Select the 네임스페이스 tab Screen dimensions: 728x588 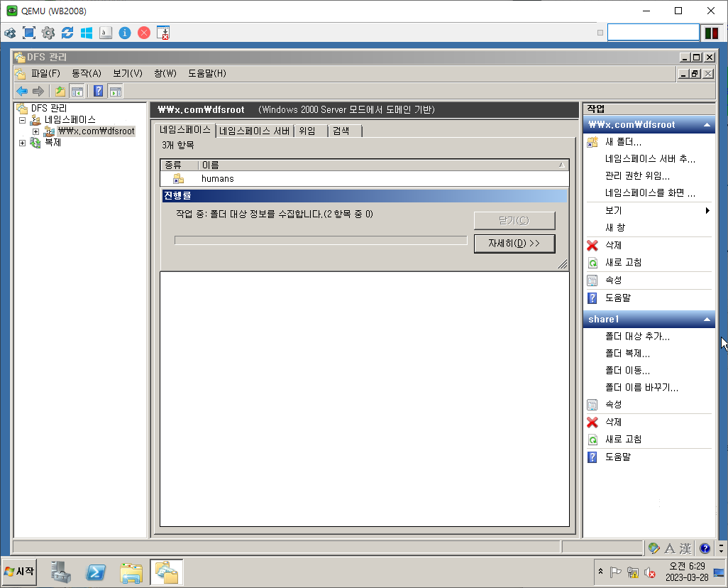point(184,130)
